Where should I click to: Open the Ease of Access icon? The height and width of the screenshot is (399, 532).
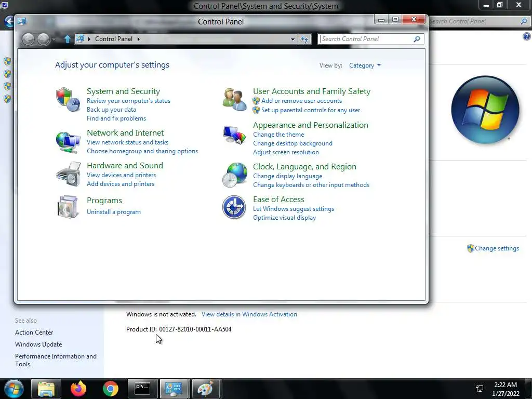234,207
